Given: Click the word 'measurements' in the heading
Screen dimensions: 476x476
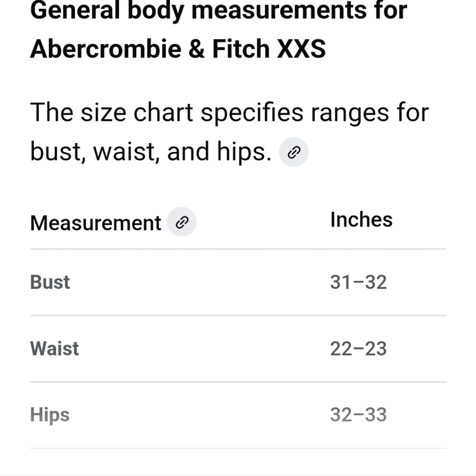Looking at the screenshot, I should pos(279,10).
